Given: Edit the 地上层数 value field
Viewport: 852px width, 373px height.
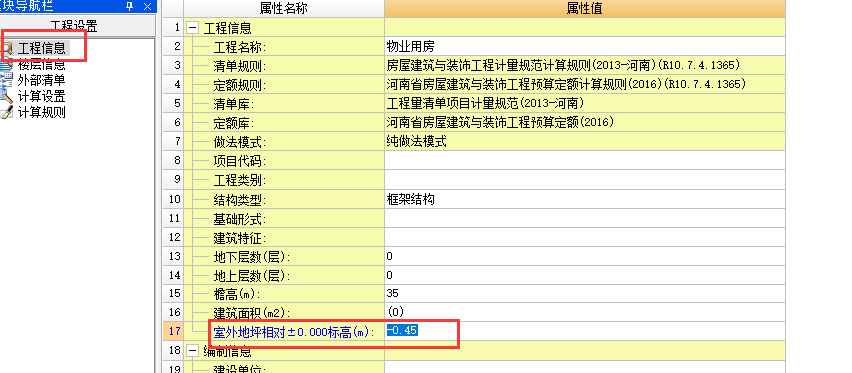Looking at the screenshot, I should point(585,275).
